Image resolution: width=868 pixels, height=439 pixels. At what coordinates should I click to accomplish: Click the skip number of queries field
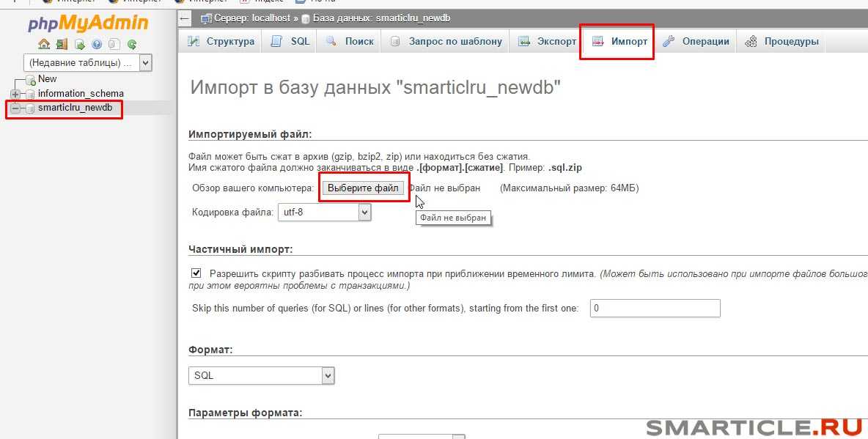pyautogui.click(x=655, y=308)
